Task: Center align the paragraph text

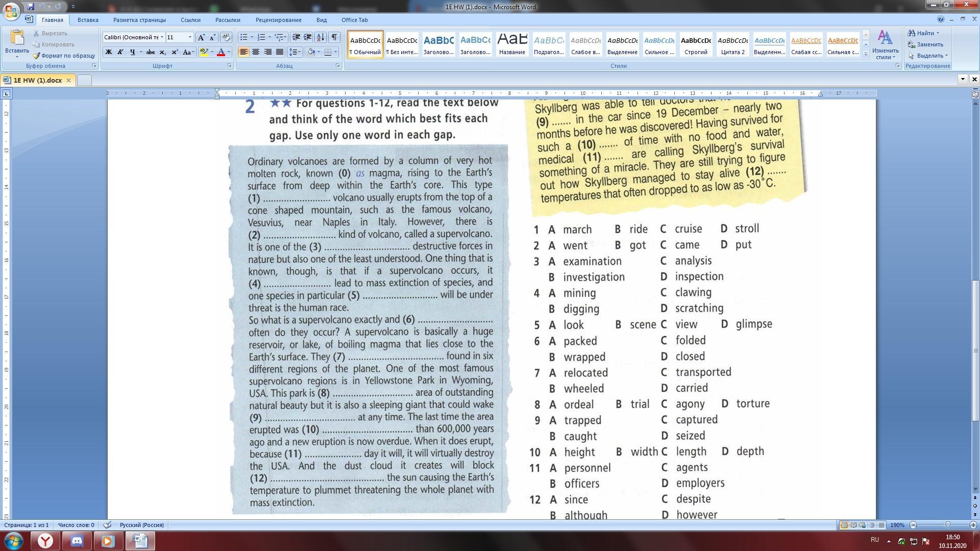Action: pyautogui.click(x=256, y=52)
